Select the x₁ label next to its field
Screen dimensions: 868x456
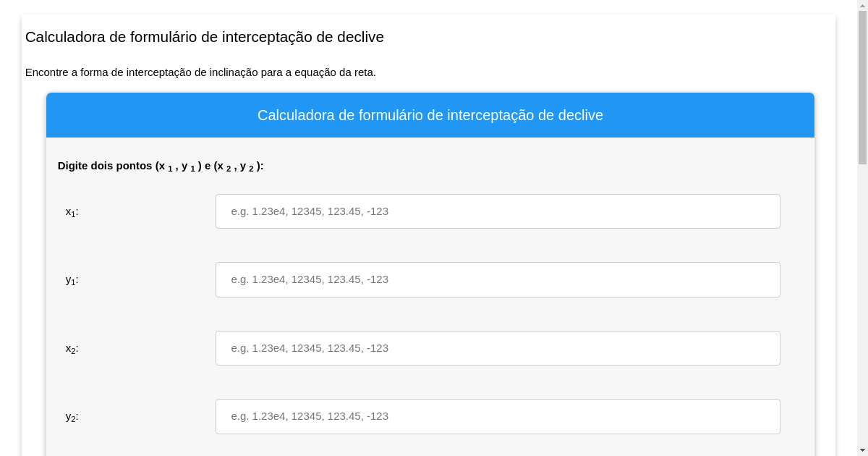[x=70, y=211]
